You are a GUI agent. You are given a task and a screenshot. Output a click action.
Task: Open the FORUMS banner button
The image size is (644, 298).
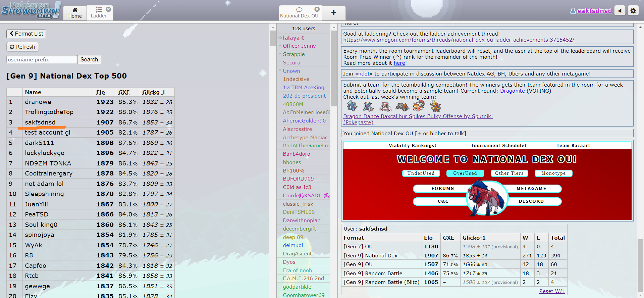click(x=442, y=189)
